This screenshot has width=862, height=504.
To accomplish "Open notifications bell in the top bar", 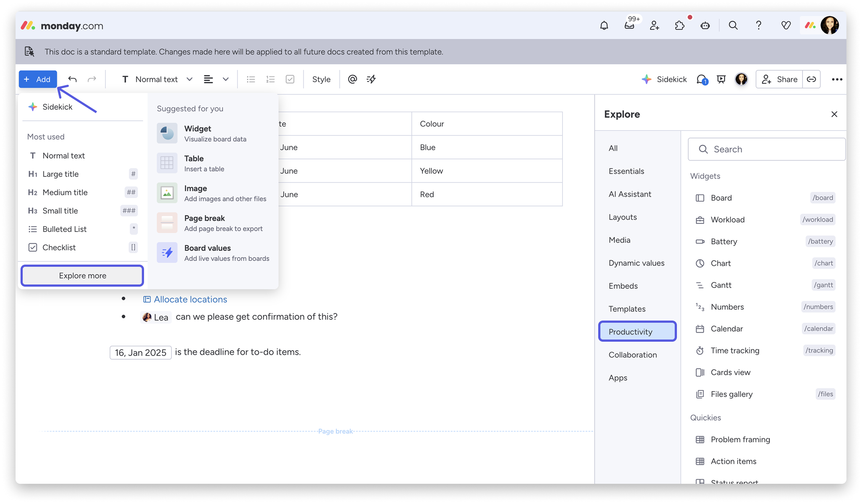I will [604, 25].
